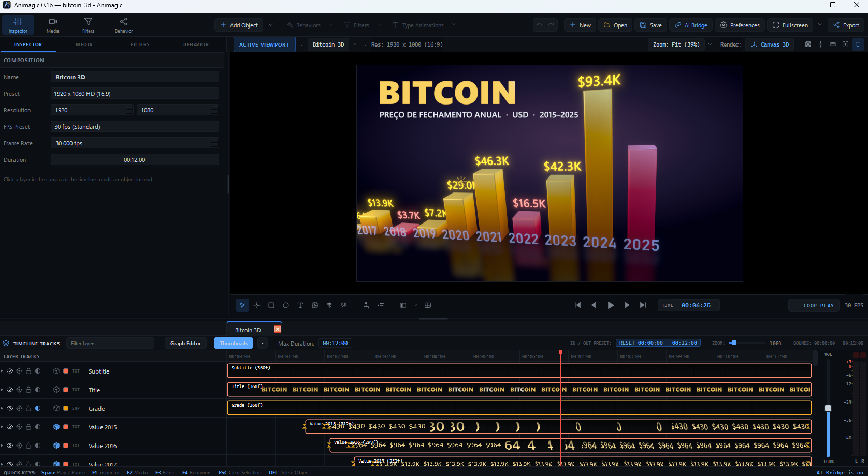This screenshot has width=868, height=476.
Task: Open the FPS Preset 30 fps dropdown
Action: tap(135, 127)
